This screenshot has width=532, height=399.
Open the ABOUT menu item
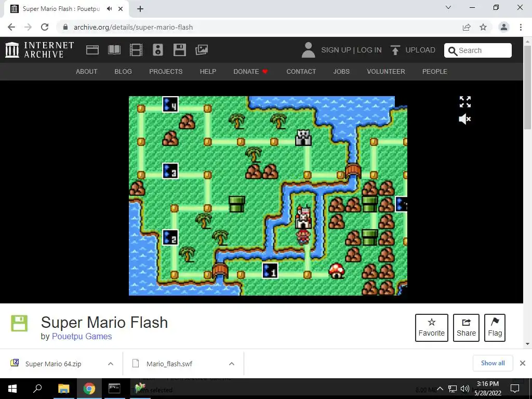87,72
